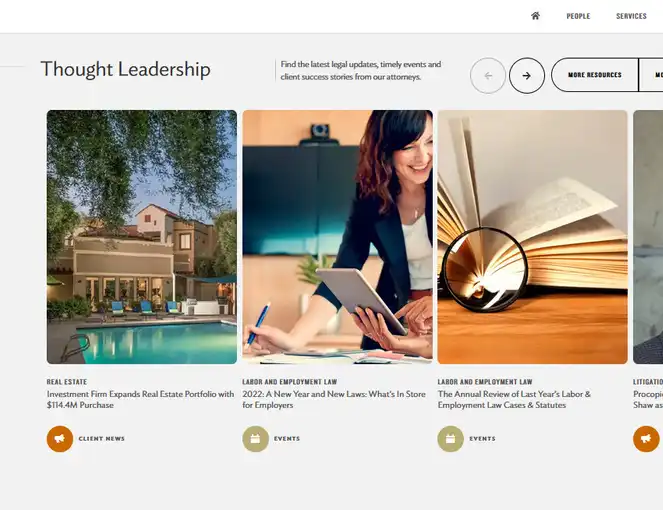Open 2022 New Year and New Laws article
The image size is (663, 510).
[334, 399]
